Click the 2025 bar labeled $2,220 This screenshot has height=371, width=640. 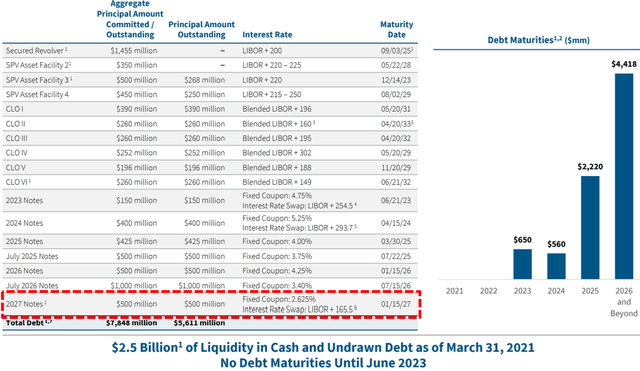590,227
